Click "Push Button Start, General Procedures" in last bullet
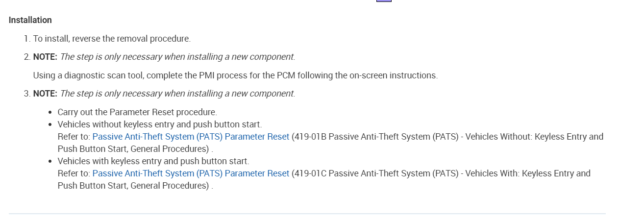The height and width of the screenshot is (220, 644). coord(133,186)
